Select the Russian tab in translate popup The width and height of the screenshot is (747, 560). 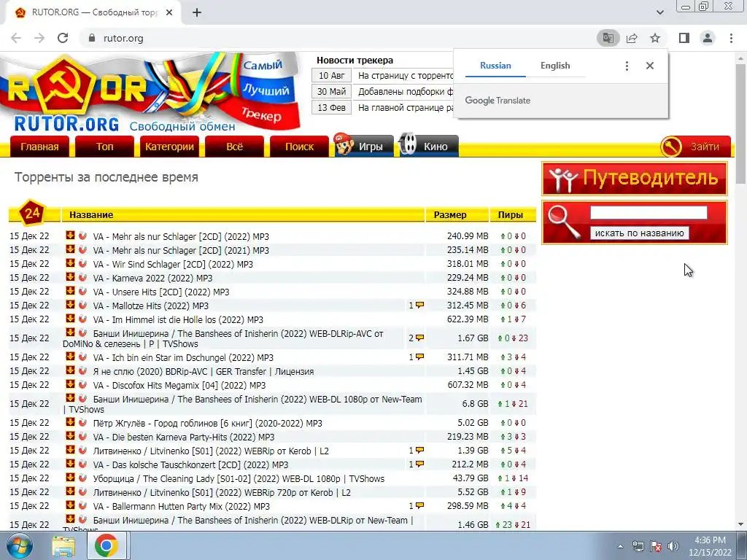(495, 66)
